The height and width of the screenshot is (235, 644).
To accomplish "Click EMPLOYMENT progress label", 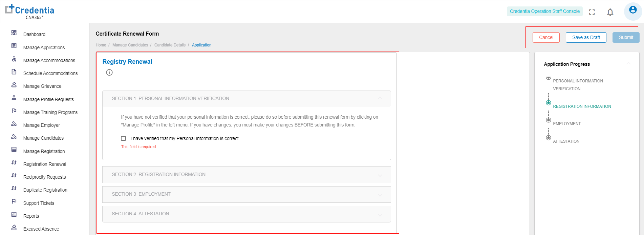I will pos(567,124).
